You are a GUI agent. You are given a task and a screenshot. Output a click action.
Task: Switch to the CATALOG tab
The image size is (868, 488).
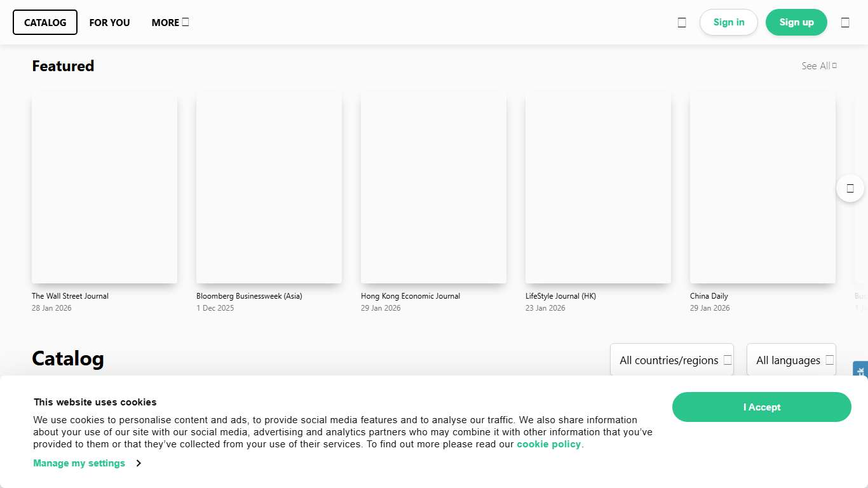[45, 22]
